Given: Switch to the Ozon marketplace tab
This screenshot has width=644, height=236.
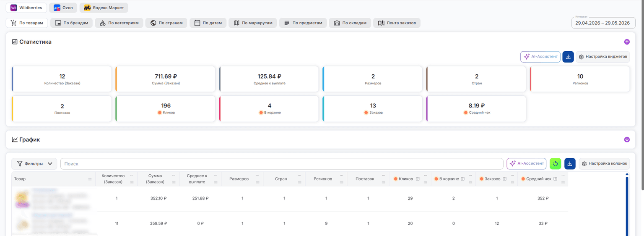Looking at the screenshot, I should [x=63, y=8].
